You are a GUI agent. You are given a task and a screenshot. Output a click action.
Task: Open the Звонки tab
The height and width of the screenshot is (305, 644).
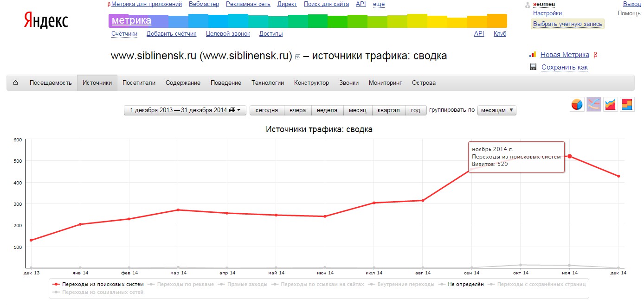coord(349,83)
